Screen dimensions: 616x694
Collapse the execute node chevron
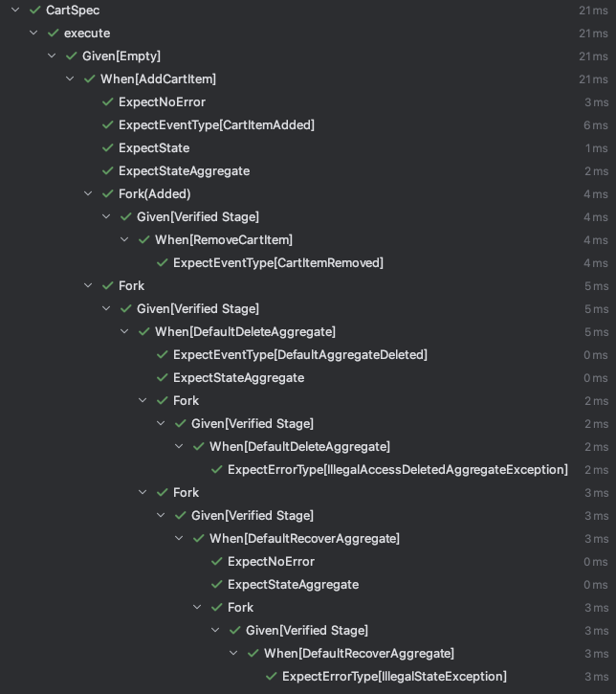pos(33,33)
